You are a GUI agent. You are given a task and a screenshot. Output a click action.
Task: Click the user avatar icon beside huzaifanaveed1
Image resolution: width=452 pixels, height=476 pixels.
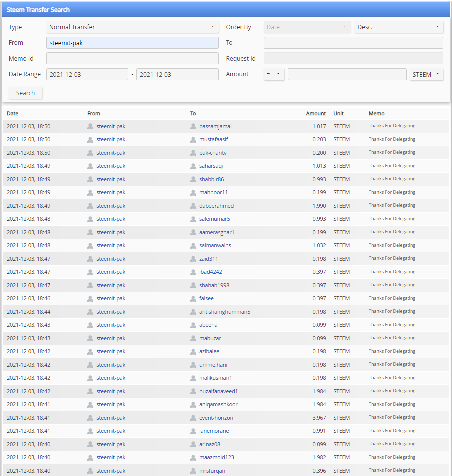193,391
